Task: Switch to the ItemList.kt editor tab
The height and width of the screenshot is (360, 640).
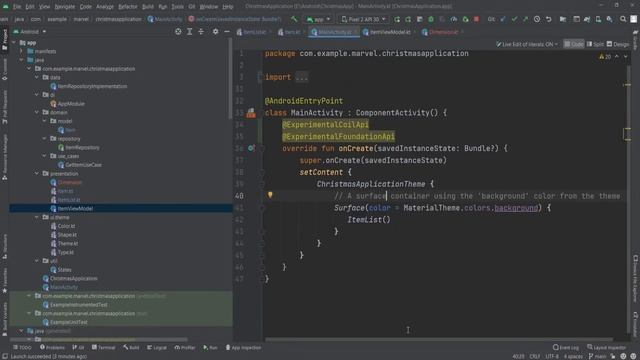Action: (x=251, y=32)
